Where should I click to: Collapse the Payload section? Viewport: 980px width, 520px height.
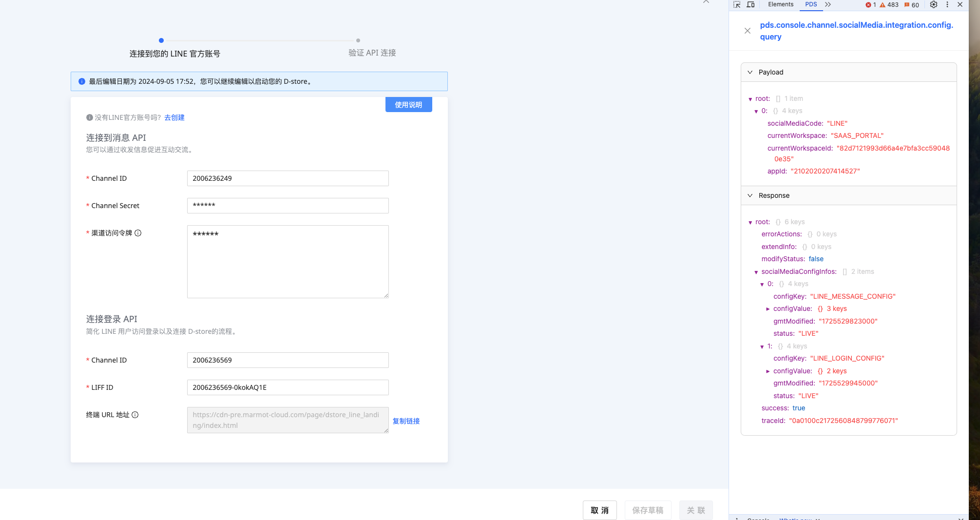[750, 72]
